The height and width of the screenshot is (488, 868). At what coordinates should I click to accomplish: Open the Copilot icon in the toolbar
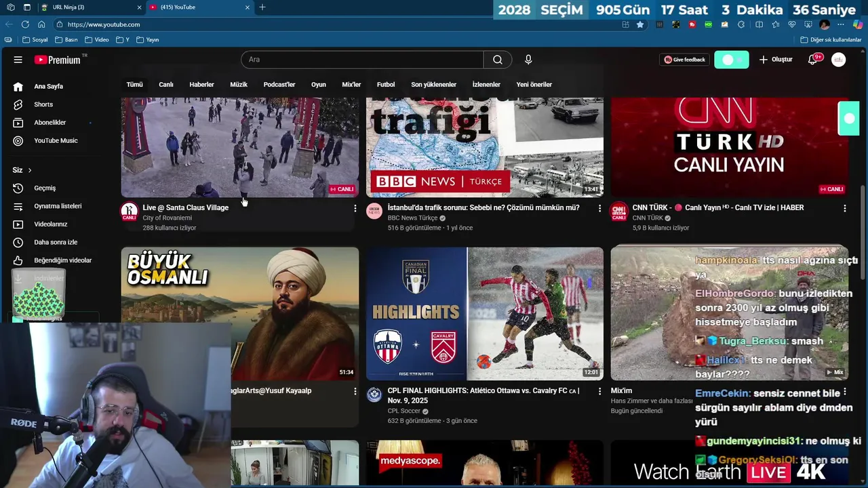[857, 24]
